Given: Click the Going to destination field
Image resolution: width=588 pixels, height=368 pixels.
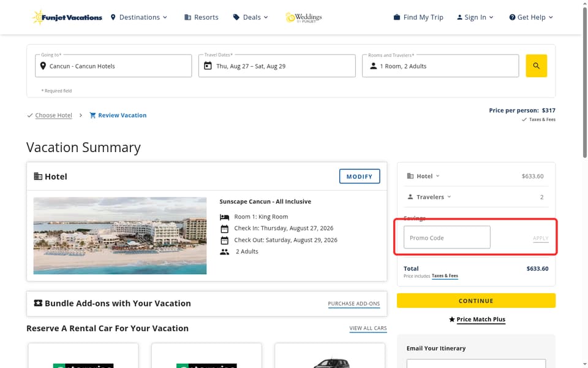Looking at the screenshot, I should coord(113,66).
